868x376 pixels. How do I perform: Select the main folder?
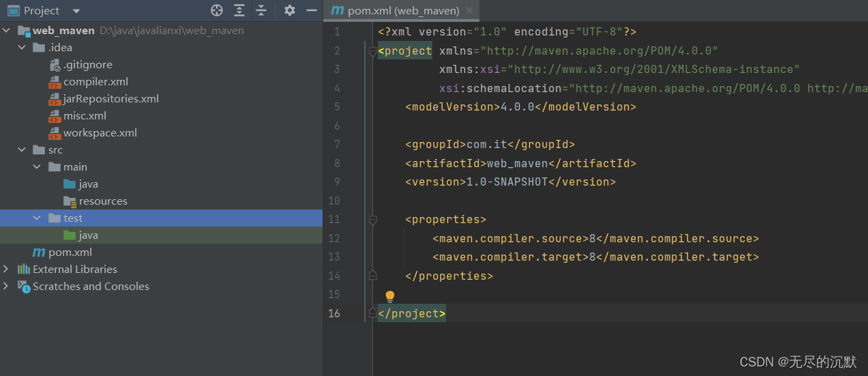[x=75, y=167]
